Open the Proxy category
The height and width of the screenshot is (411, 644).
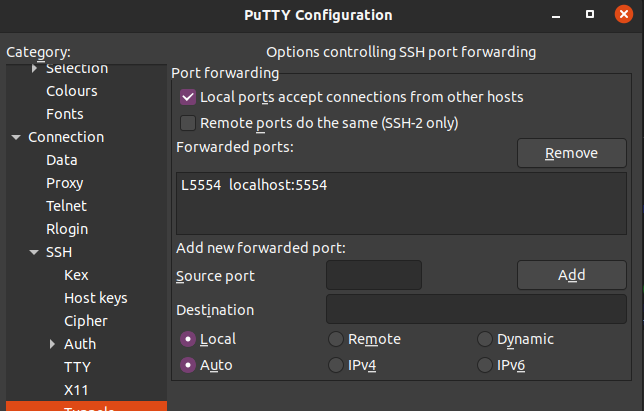[64, 183]
